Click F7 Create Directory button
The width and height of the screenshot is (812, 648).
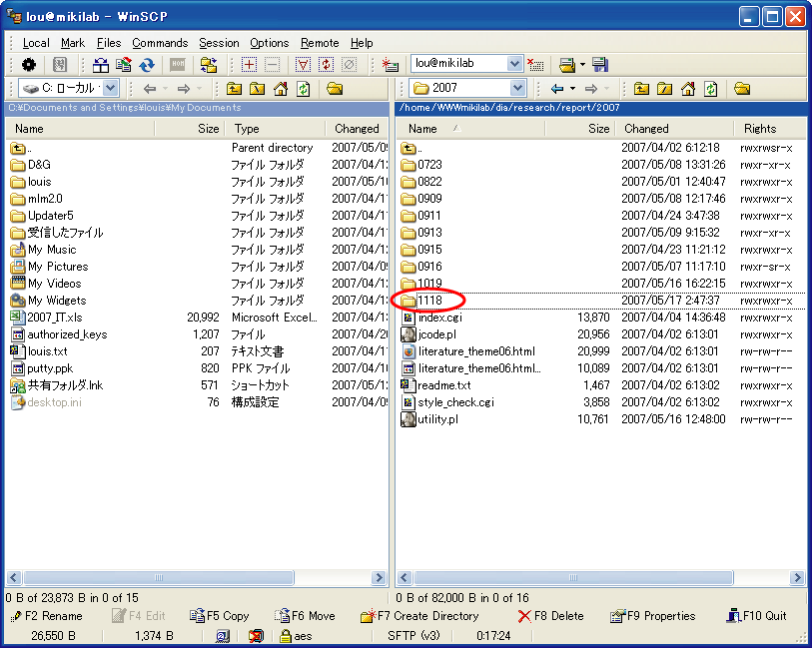click(x=419, y=616)
